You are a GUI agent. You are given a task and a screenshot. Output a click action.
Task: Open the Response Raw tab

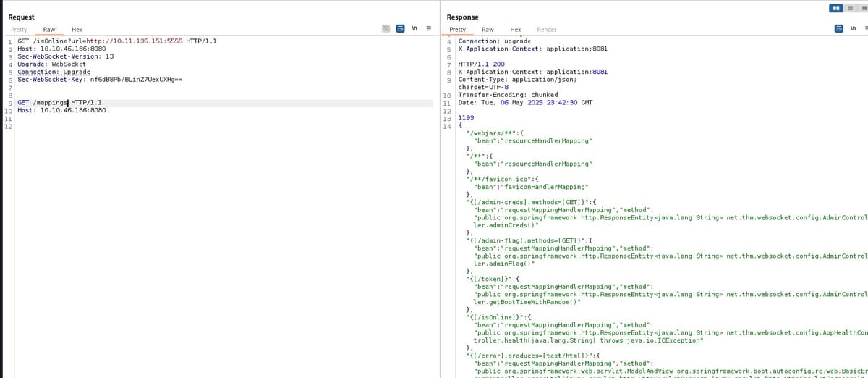488,30
